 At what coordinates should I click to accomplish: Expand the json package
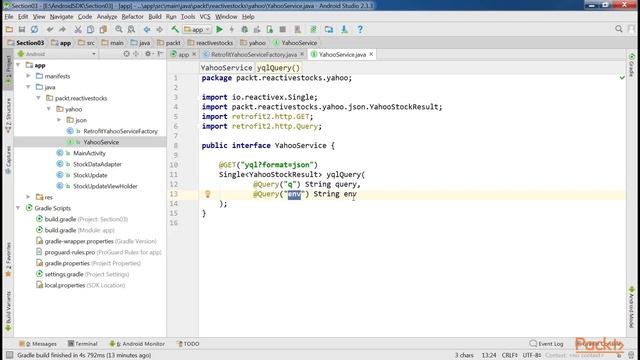click(59, 120)
